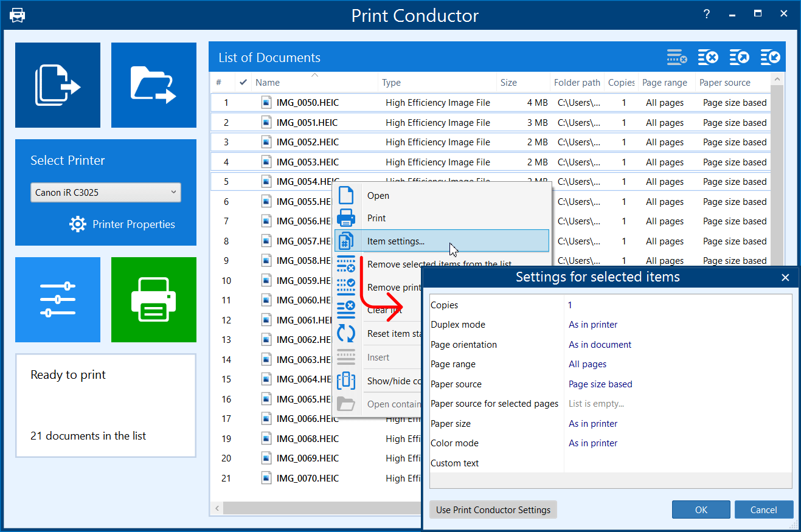This screenshot has height=532, width=801.
Task: Click the Add documents tile icon
Action: coord(58,85)
